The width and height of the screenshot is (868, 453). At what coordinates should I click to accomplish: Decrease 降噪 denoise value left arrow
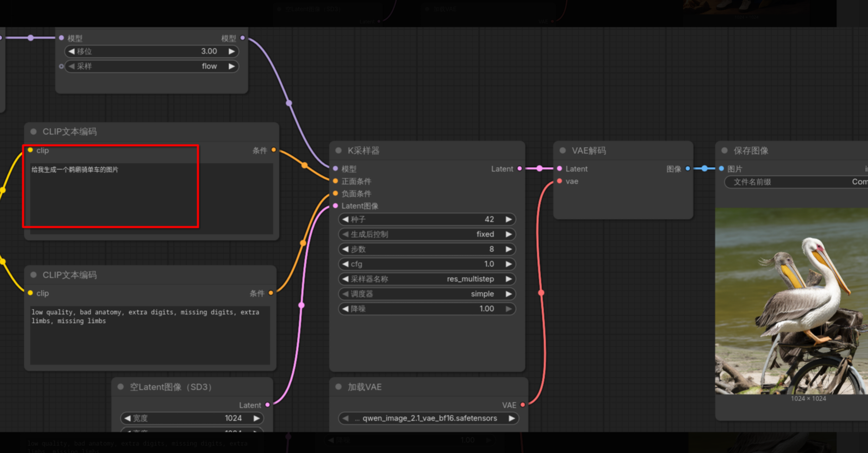point(345,308)
